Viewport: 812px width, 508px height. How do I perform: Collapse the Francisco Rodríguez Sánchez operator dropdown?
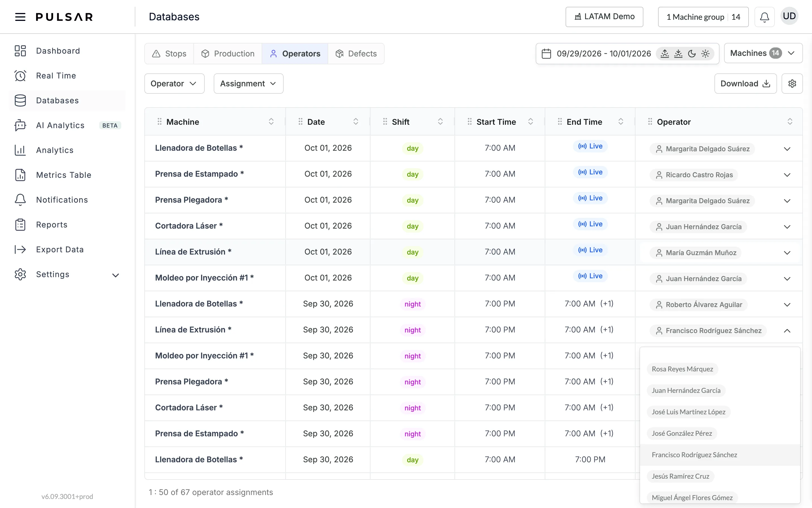point(787,330)
